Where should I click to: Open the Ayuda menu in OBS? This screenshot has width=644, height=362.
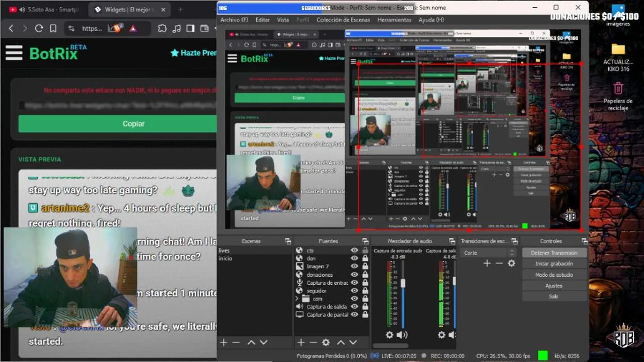[431, 20]
